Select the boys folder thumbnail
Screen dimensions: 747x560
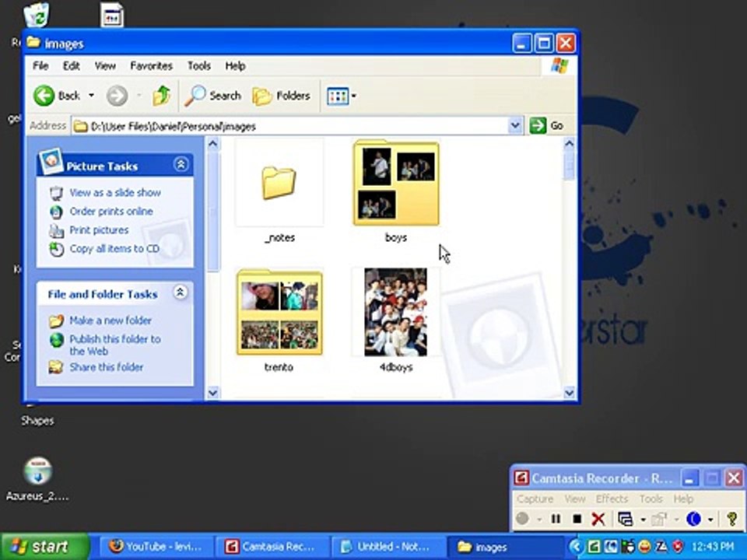click(x=396, y=182)
